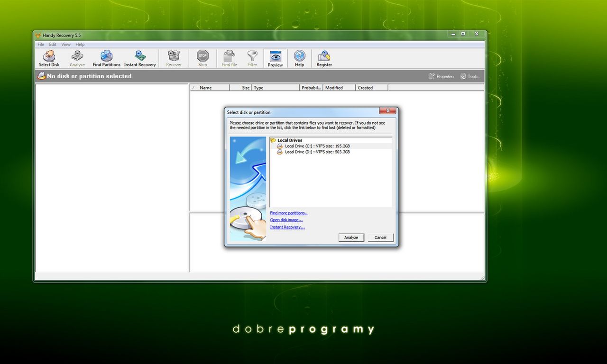Select Local Drive (D:) NTFS 503.3GB
The height and width of the screenshot is (364, 607).
pos(317,152)
